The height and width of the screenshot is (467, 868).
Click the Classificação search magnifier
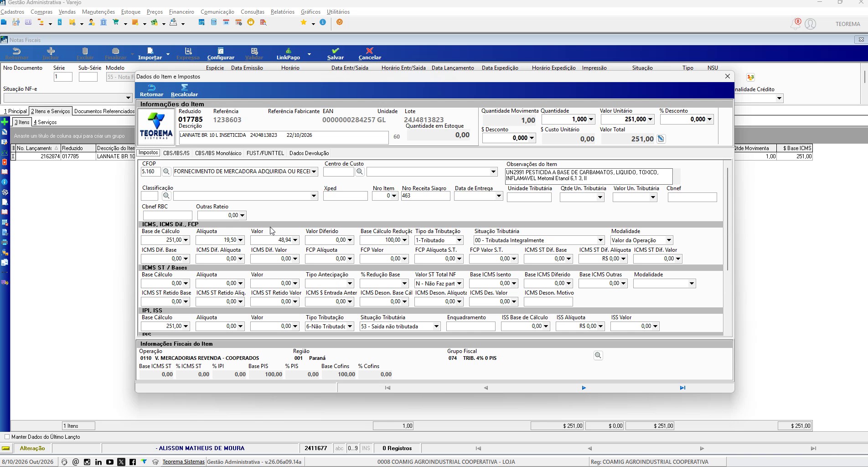pyautogui.click(x=166, y=196)
